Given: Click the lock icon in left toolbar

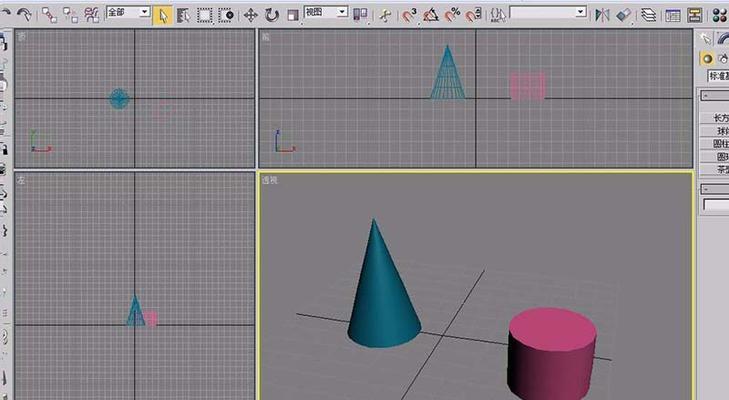Looking at the screenshot, I should point(4,149).
